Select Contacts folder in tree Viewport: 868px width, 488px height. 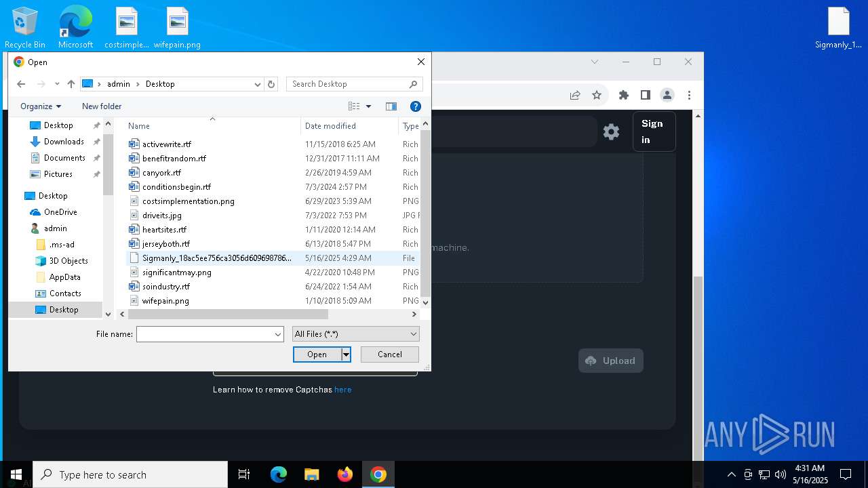coord(65,293)
